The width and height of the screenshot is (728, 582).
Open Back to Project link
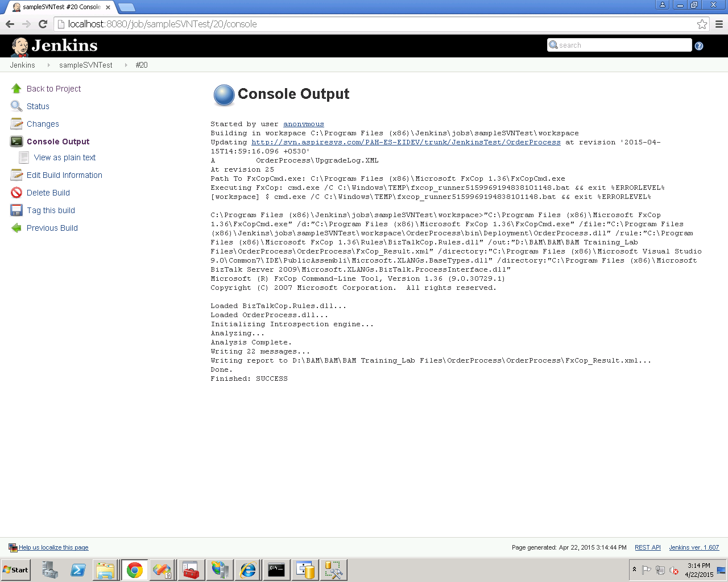point(53,89)
